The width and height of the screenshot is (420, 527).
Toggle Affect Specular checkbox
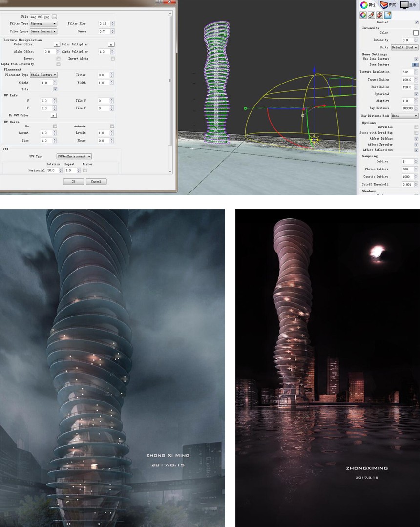click(416, 144)
